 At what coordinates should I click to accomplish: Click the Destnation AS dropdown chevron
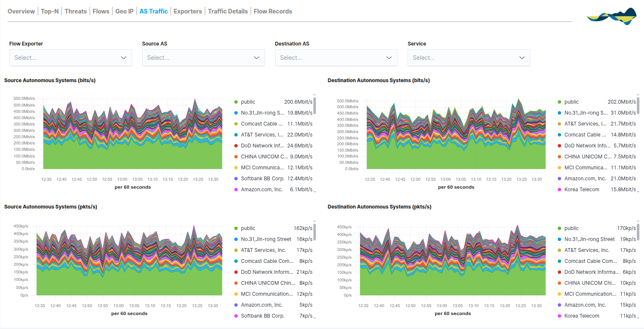(389, 58)
